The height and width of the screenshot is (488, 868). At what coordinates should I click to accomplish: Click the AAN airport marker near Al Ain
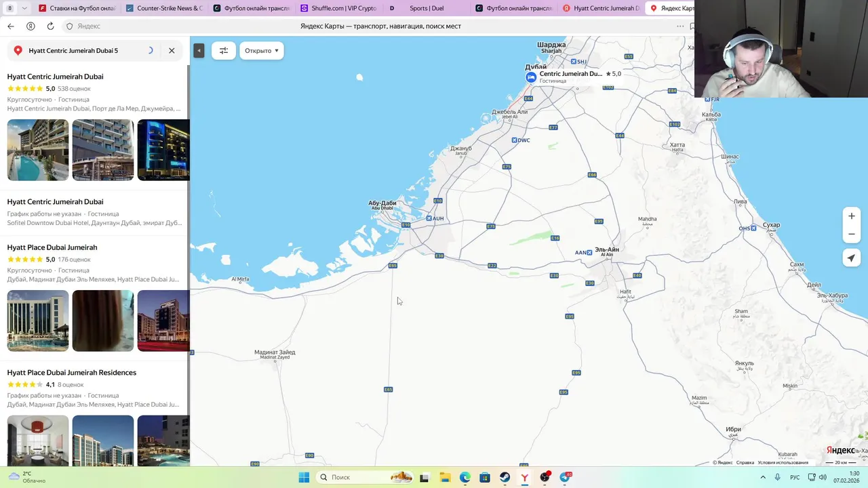(583, 252)
